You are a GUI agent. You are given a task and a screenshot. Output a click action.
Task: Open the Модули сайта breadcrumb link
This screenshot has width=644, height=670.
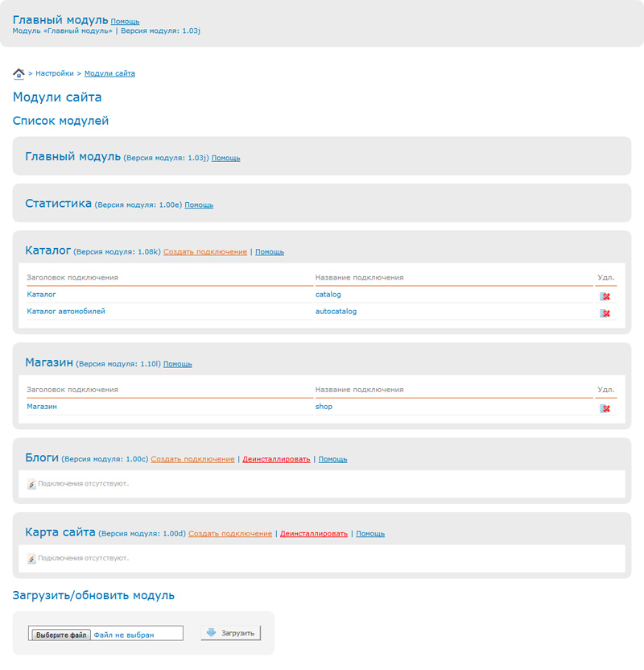coord(109,73)
